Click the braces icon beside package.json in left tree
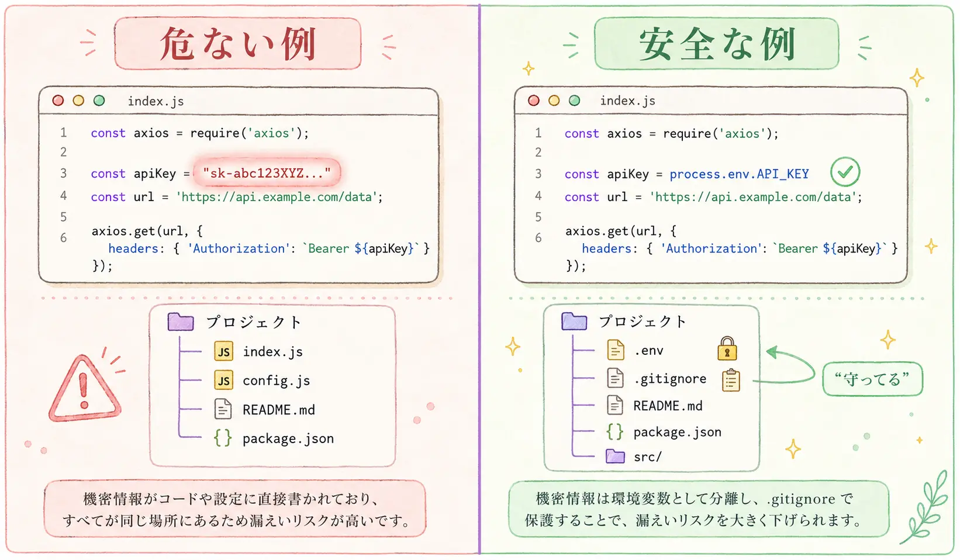 tap(223, 437)
